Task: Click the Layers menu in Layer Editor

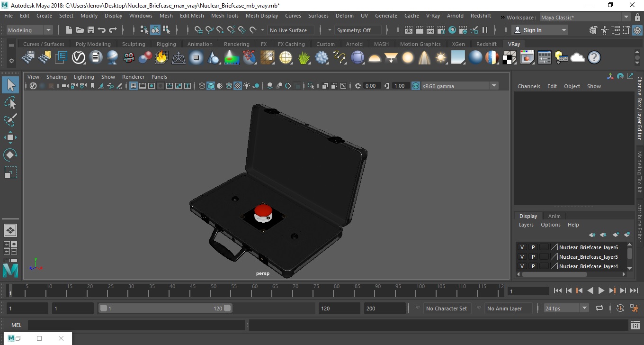Action: (526, 225)
